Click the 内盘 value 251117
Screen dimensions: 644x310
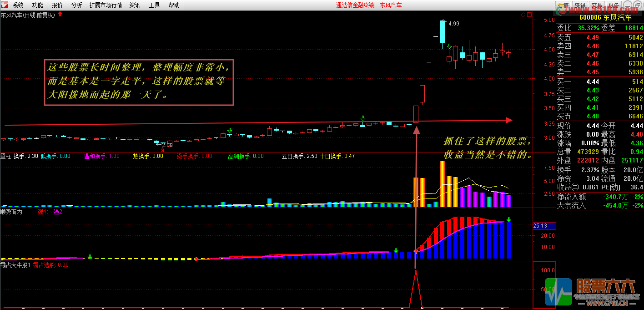click(x=633, y=160)
